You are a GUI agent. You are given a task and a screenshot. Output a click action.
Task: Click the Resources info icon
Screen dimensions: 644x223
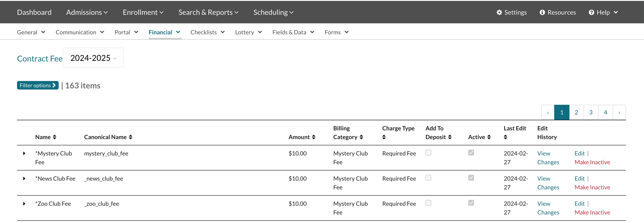tap(542, 12)
